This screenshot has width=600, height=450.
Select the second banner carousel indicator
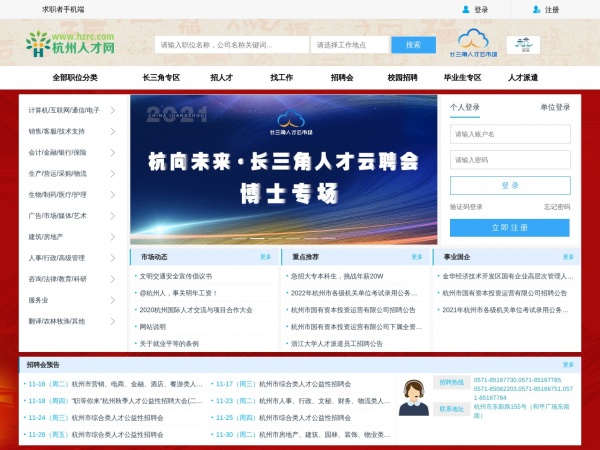[257, 238]
